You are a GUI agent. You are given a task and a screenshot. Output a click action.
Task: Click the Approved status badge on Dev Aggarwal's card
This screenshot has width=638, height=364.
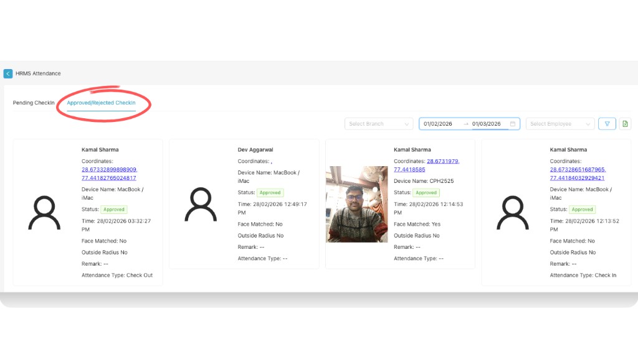pyautogui.click(x=270, y=192)
